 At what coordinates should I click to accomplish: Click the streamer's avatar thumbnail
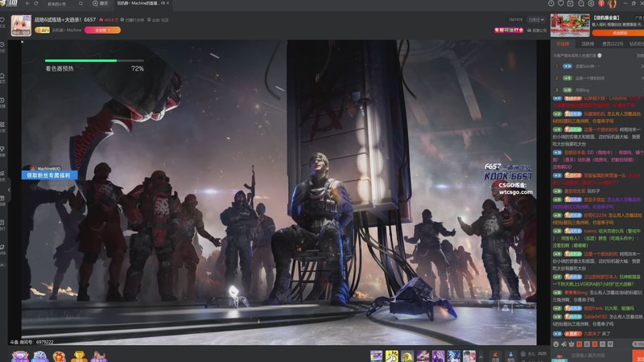(x=21, y=25)
